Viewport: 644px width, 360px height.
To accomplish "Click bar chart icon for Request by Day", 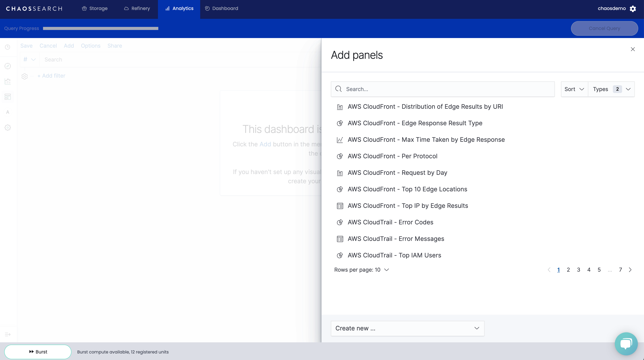I will (x=340, y=173).
